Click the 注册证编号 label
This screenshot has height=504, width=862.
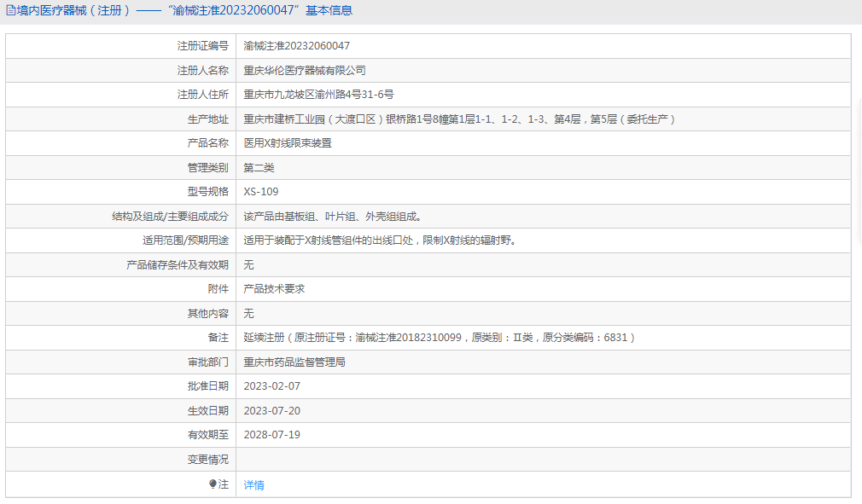[202, 46]
